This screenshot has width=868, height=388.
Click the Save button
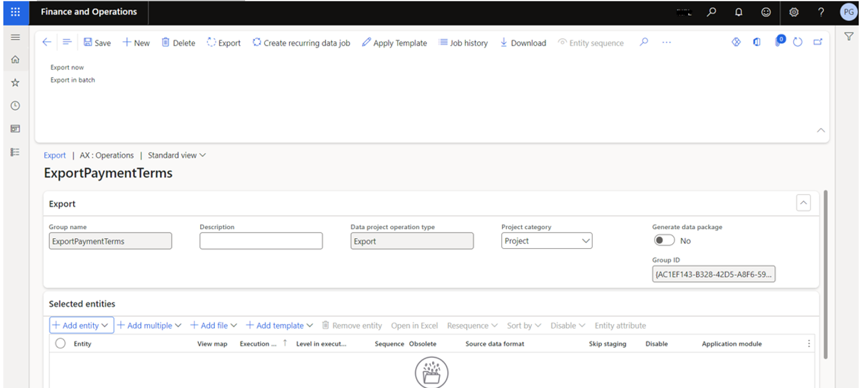(x=97, y=43)
